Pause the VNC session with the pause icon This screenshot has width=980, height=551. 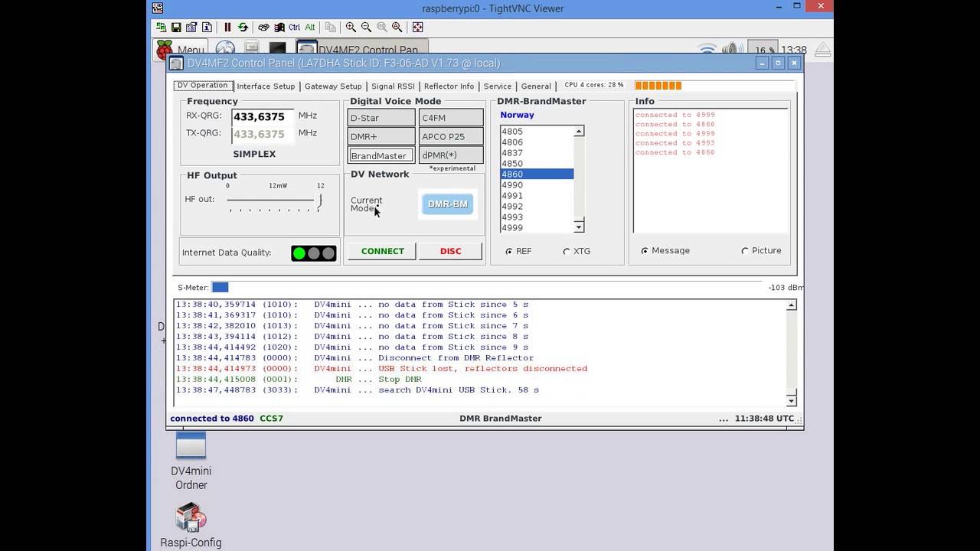[x=227, y=27]
